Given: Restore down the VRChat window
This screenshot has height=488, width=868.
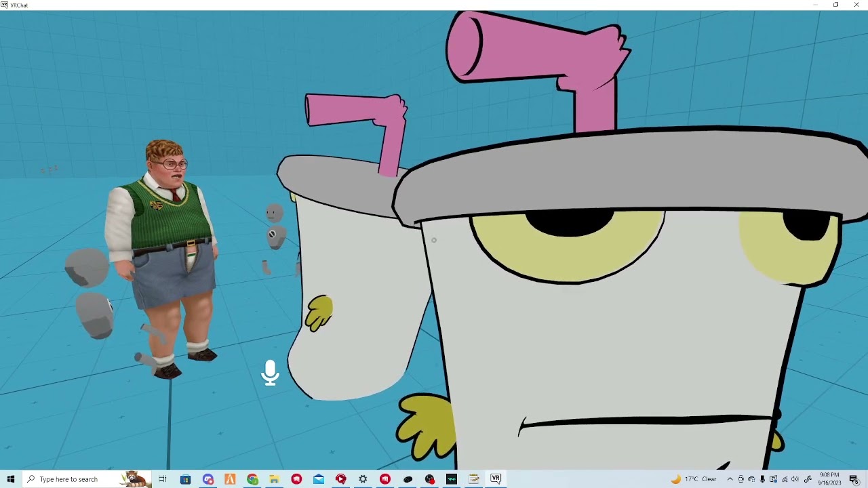Looking at the screenshot, I should coord(836,5).
